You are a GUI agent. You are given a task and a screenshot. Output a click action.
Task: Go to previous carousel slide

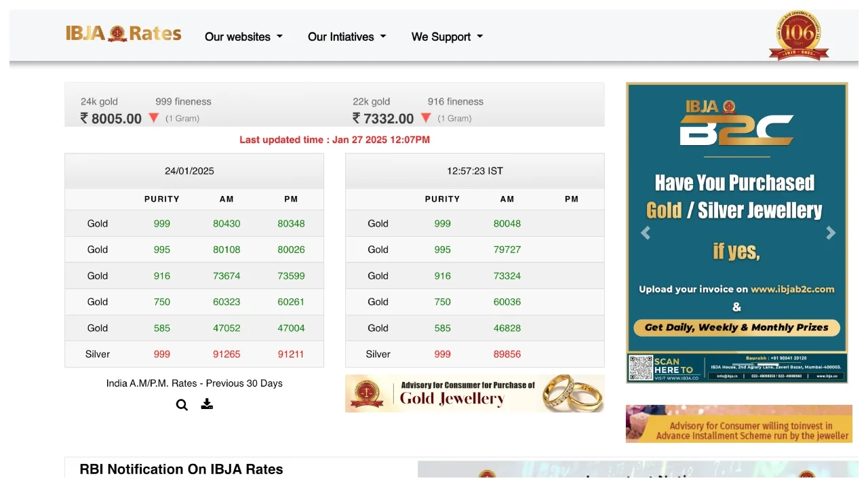coord(646,233)
